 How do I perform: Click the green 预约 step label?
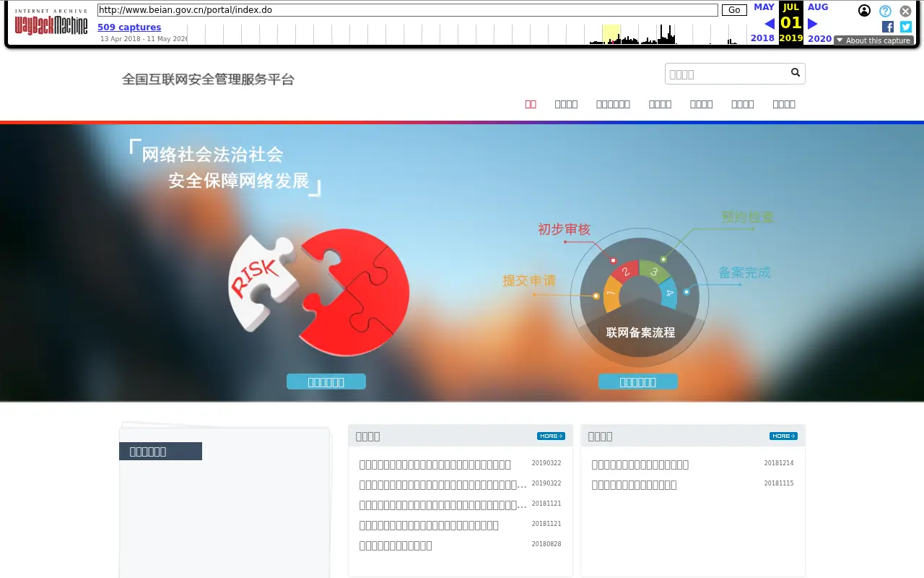[748, 217]
